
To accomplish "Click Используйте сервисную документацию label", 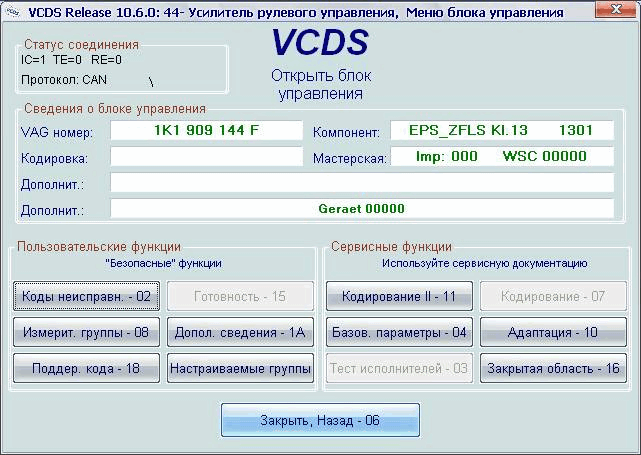I will point(484,263).
